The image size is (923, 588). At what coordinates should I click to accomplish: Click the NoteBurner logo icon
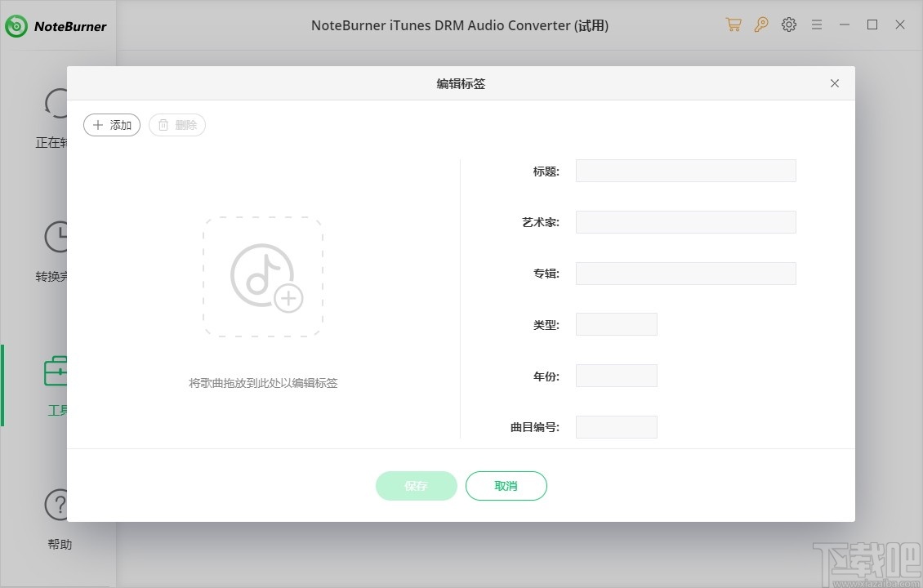click(x=15, y=24)
